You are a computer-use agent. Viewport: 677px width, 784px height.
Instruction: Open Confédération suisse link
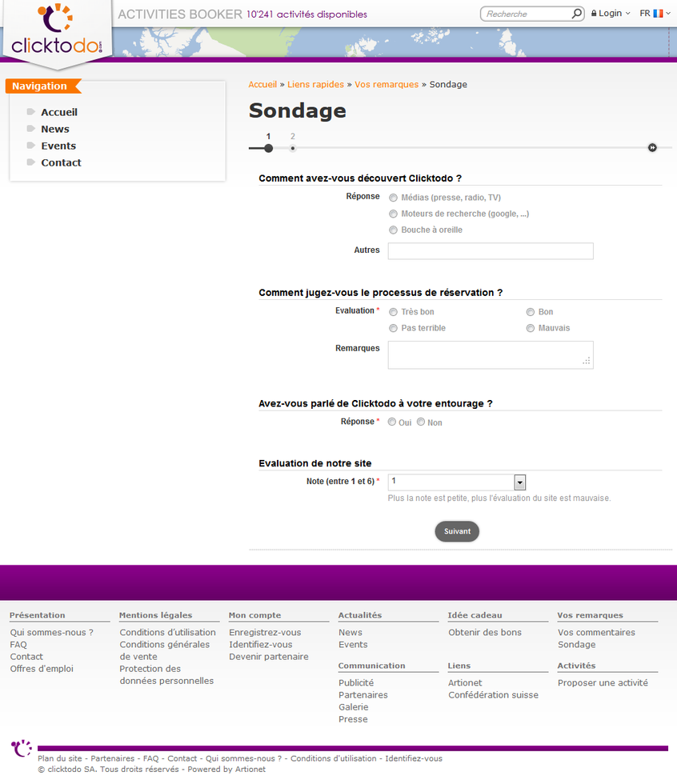[x=493, y=695]
